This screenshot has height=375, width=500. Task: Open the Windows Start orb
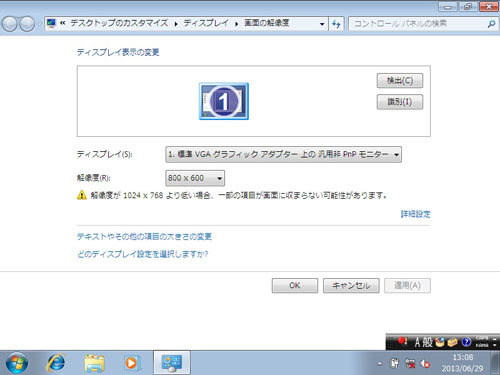pyautogui.click(x=17, y=363)
